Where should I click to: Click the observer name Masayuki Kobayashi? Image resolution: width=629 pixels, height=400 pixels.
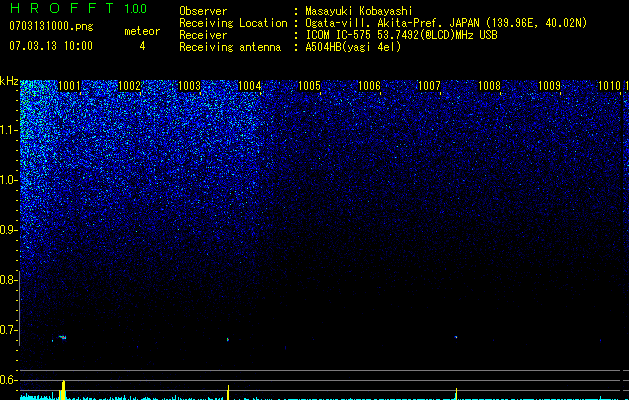tap(359, 11)
